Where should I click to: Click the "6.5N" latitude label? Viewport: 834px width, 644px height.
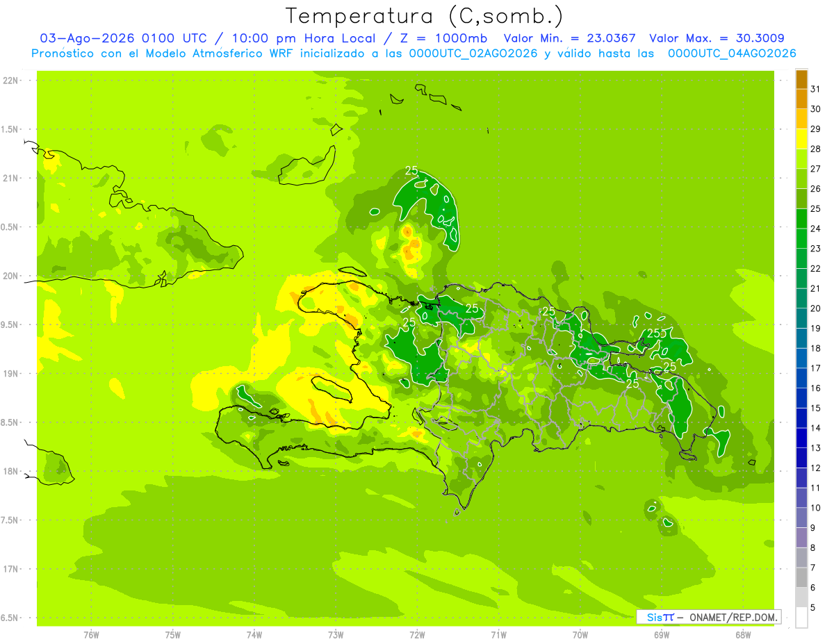(x=10, y=618)
